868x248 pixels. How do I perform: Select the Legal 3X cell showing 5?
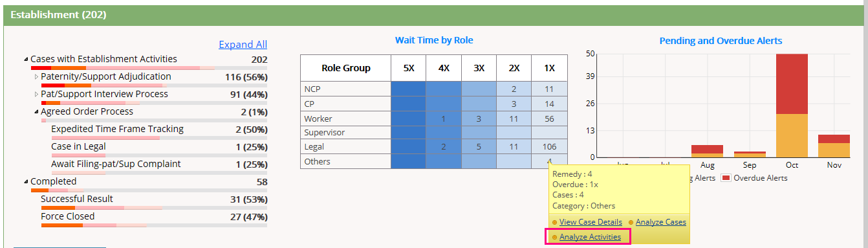click(479, 147)
